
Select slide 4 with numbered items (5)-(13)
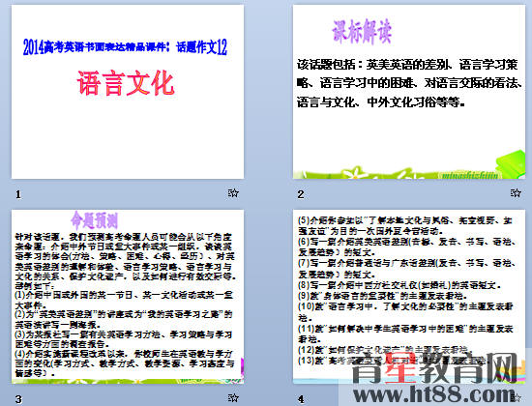tap(409, 297)
